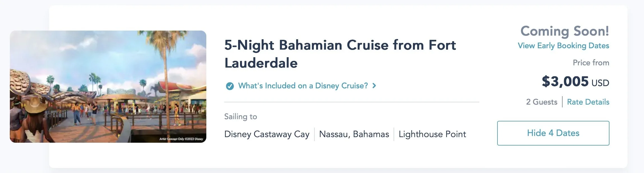This screenshot has width=644, height=173.
Task: Click the 5-Night Bahamian Cruise title
Action: click(x=340, y=45)
